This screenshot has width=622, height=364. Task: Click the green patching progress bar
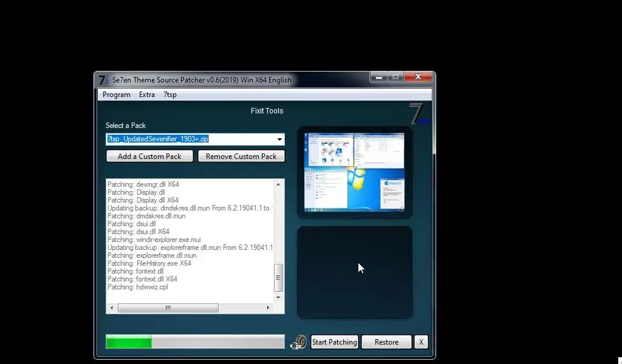coord(195,342)
